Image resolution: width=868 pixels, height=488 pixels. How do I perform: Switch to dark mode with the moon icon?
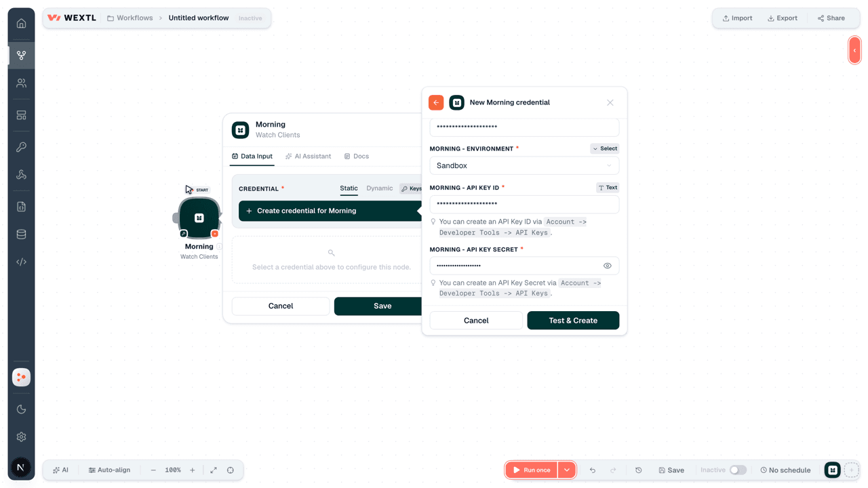pyautogui.click(x=21, y=409)
